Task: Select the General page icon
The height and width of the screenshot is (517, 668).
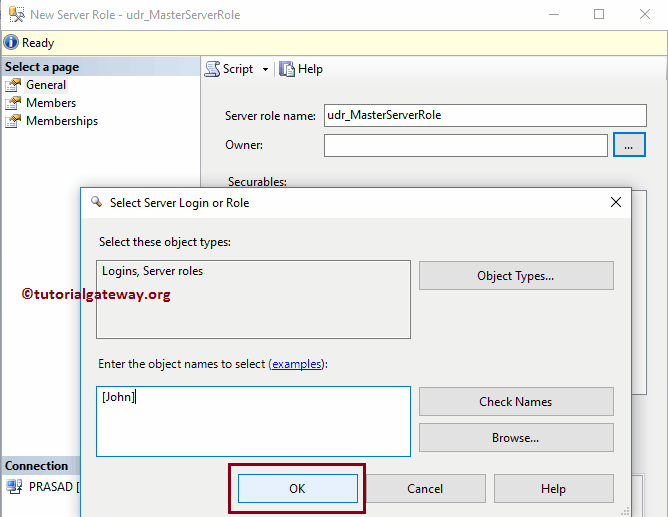Action: tap(14, 85)
